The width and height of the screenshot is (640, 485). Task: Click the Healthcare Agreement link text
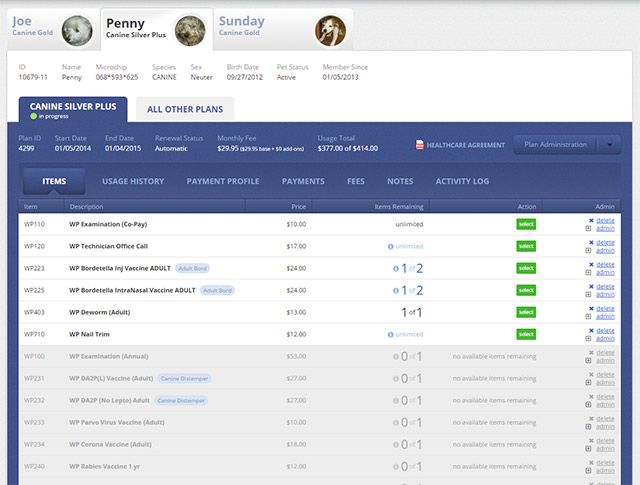pos(466,145)
